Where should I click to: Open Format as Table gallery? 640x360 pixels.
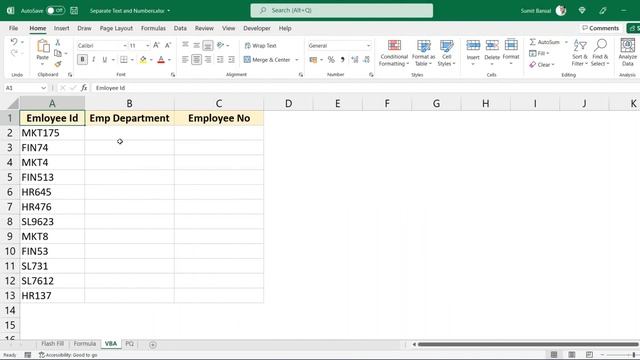click(x=423, y=53)
